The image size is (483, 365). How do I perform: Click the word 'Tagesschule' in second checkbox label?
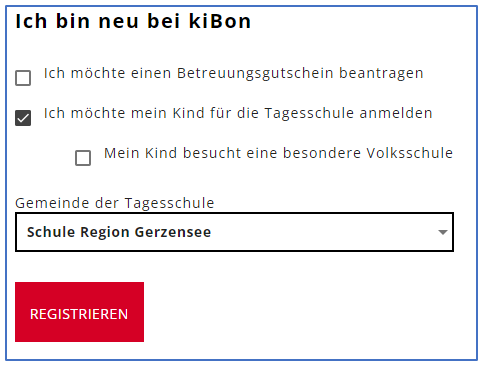(x=309, y=114)
